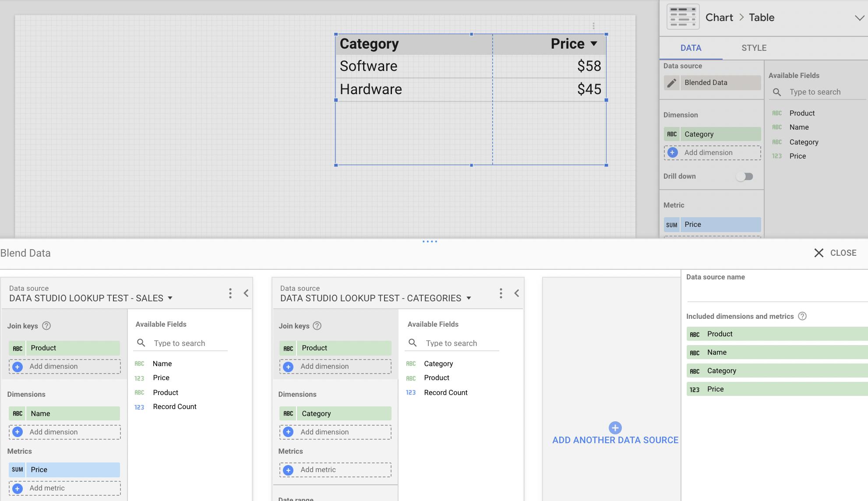The height and width of the screenshot is (501, 868).
Task: Click Name in Included dimensions and metrics
Action: [777, 352]
